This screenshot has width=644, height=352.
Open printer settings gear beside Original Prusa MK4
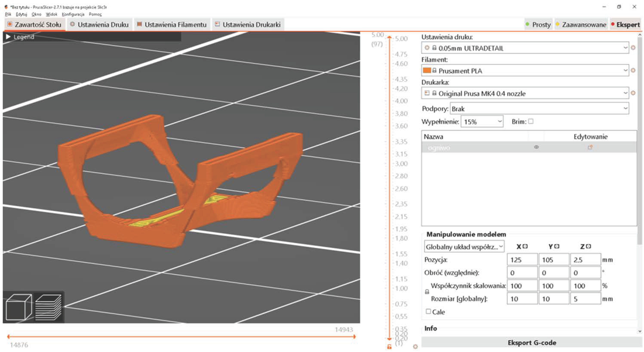(x=633, y=93)
